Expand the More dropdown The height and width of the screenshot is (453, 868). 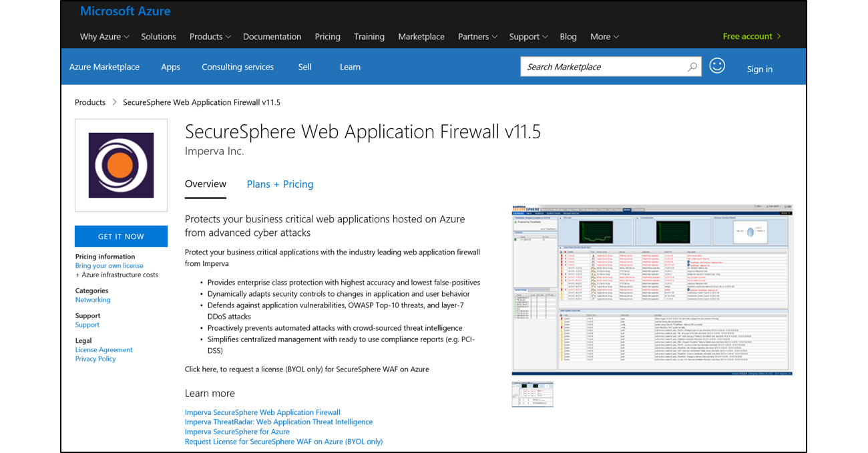[x=604, y=37]
